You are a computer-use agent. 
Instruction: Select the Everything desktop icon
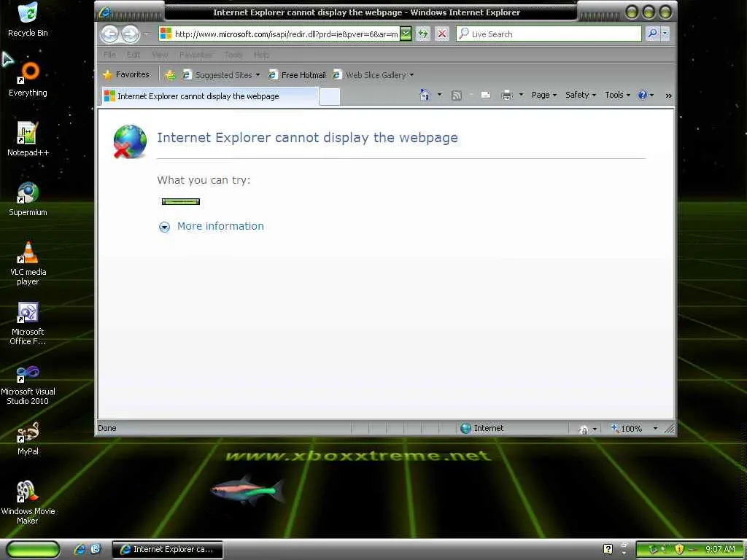pyautogui.click(x=28, y=79)
